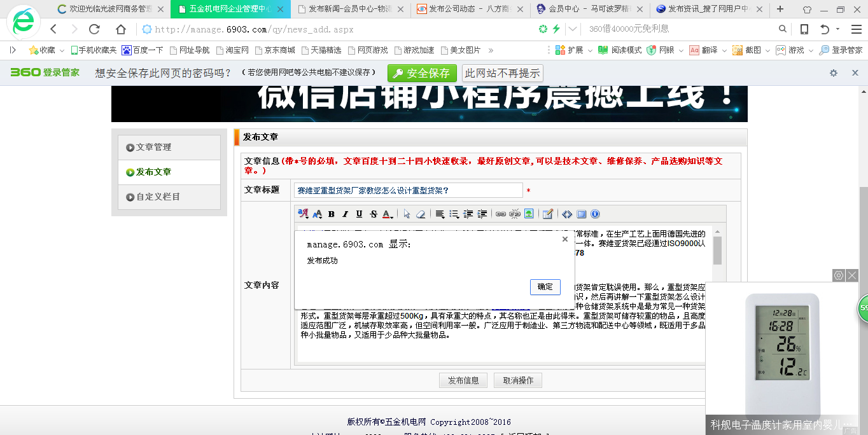This screenshot has height=435, width=868.
Task: Open the HTML source code view
Action: coord(567,214)
